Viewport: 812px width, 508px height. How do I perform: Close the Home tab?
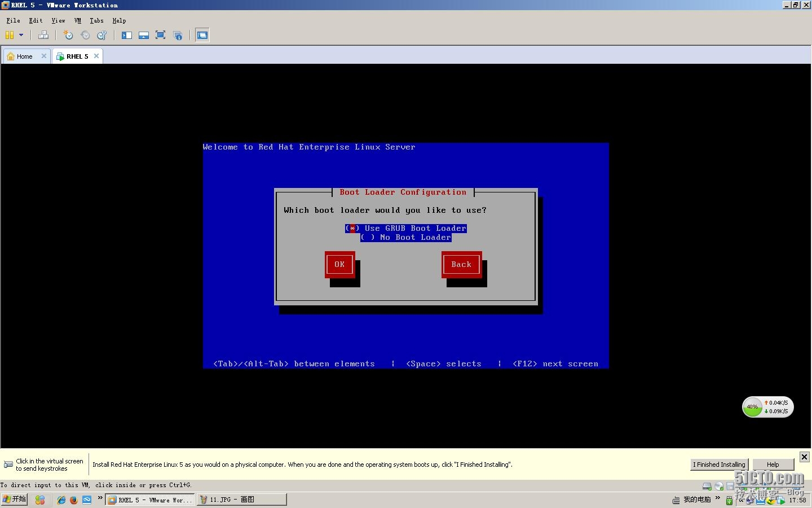(44, 56)
